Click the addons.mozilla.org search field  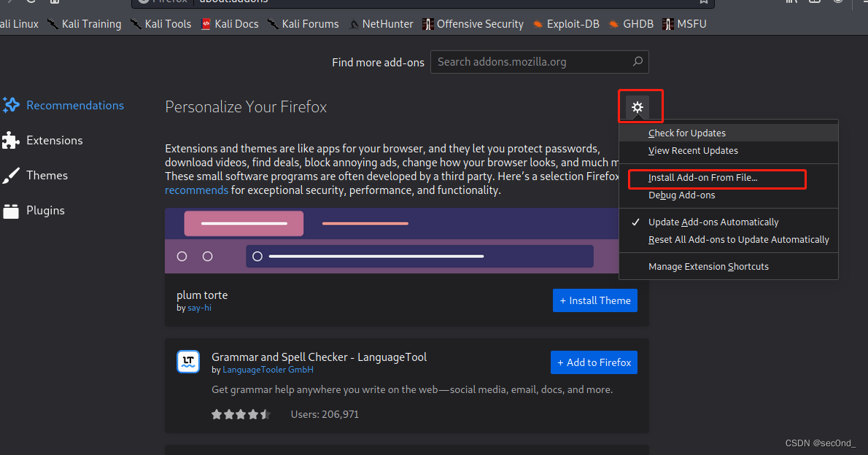[540, 62]
